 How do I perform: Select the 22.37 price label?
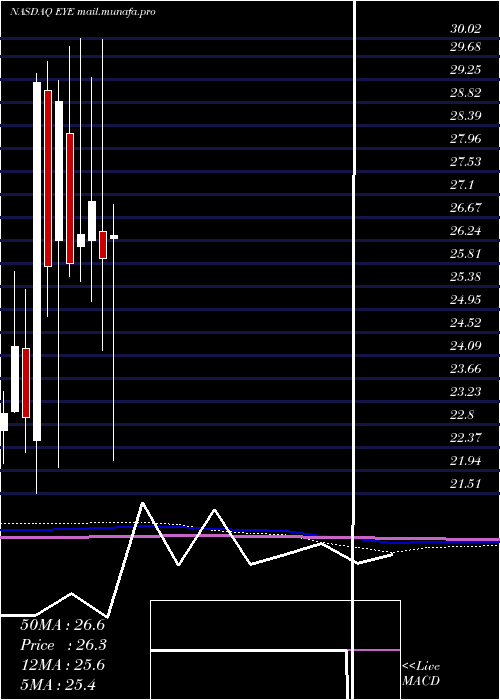click(x=466, y=437)
